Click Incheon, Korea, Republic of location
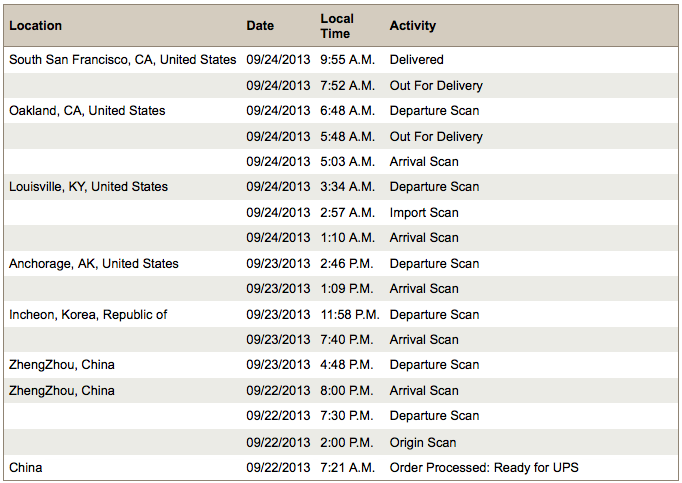This screenshot has width=682, height=483. click(88, 314)
